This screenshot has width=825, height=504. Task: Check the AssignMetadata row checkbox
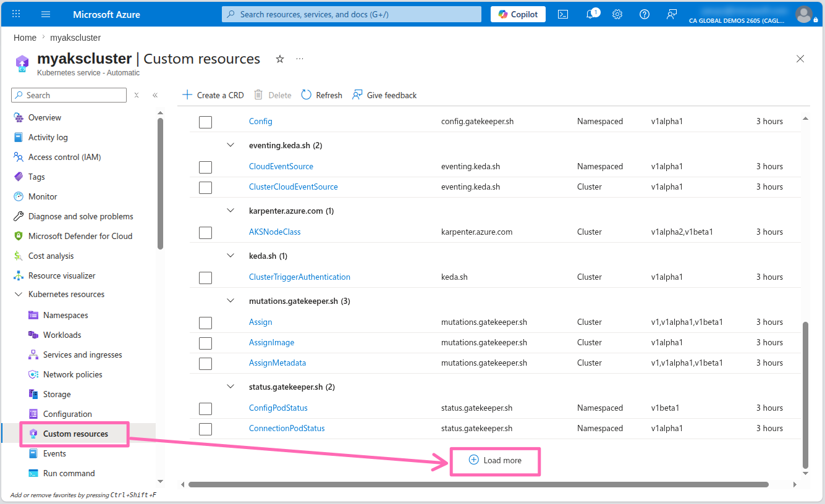pyautogui.click(x=206, y=363)
